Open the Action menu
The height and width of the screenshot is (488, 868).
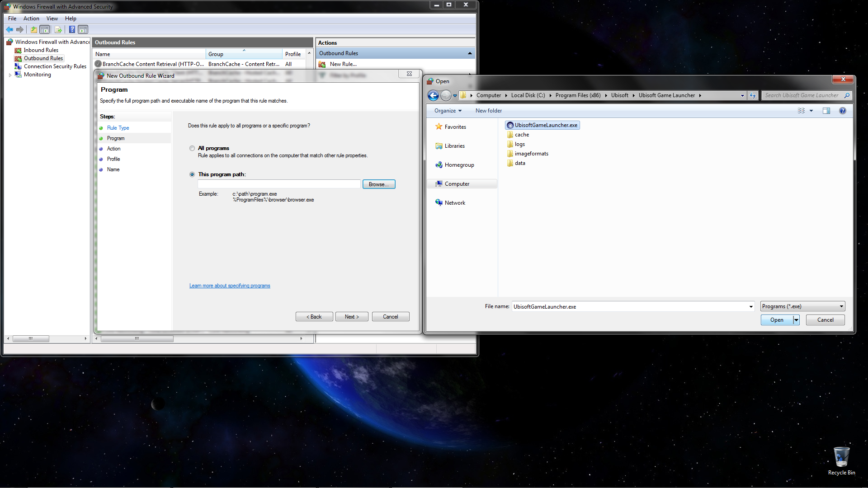click(x=31, y=19)
